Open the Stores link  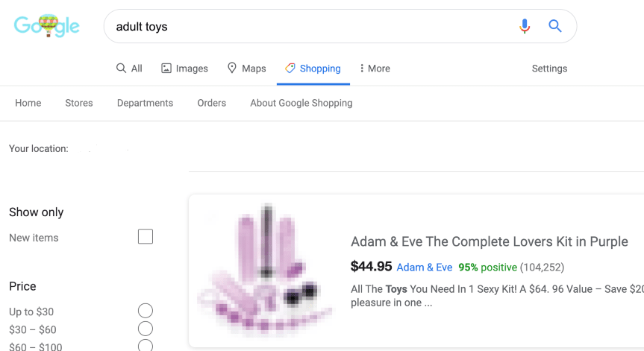tap(79, 103)
